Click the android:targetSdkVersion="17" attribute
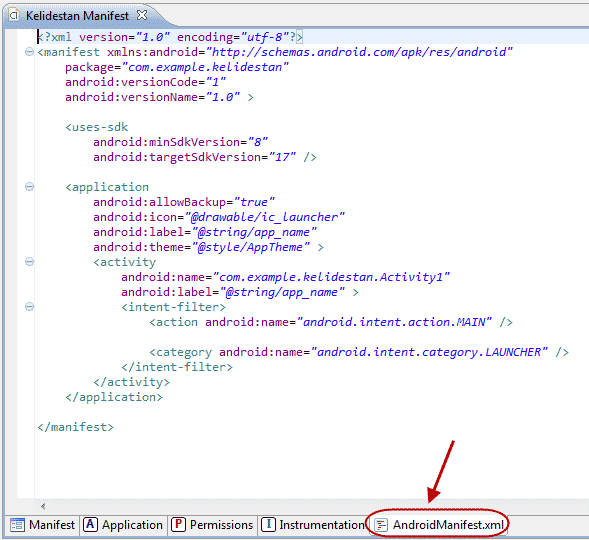The image size is (589, 540). (195, 157)
